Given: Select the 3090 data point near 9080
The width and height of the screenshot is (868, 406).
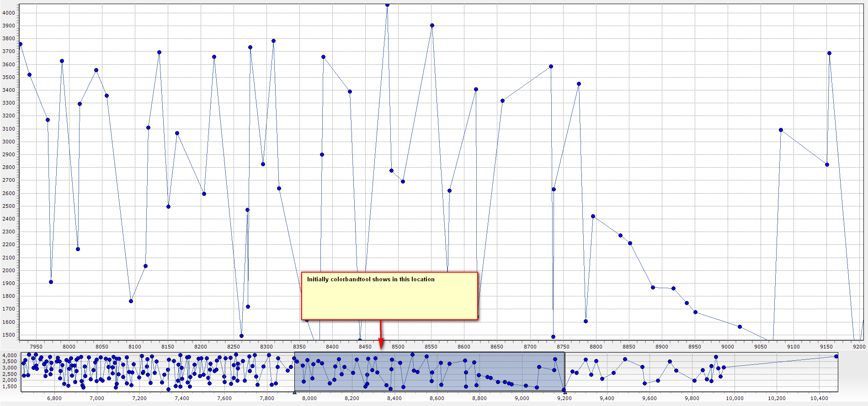Looking at the screenshot, I should tap(781, 130).
